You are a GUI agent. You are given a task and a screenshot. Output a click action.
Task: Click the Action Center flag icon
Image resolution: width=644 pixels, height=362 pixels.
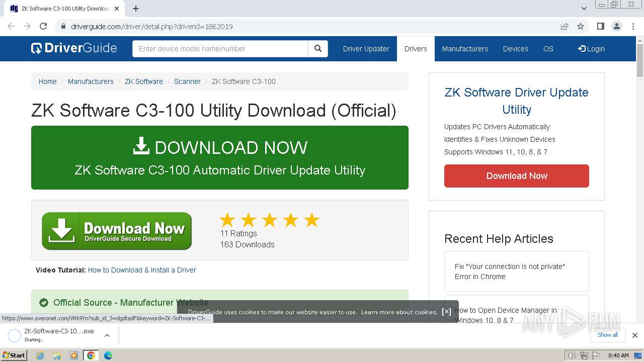point(596,355)
